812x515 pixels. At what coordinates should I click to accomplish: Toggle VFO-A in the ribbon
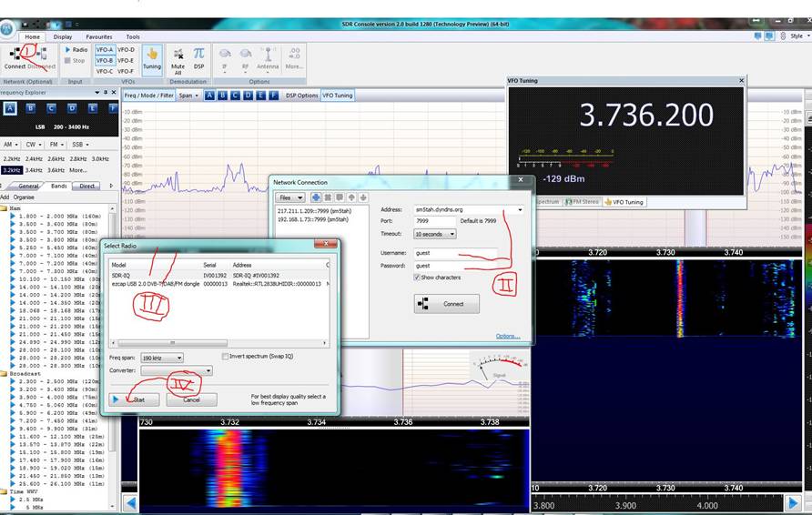(x=104, y=50)
